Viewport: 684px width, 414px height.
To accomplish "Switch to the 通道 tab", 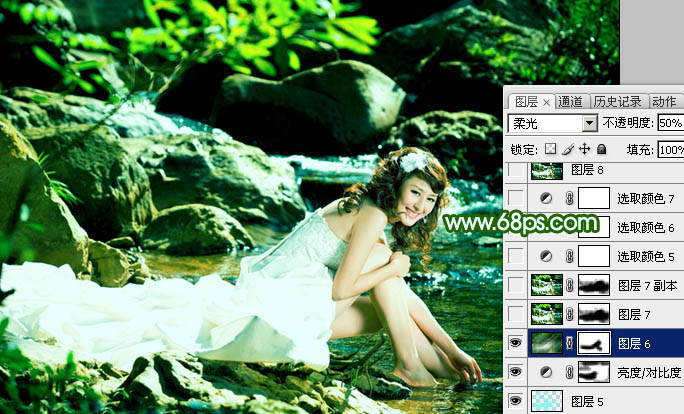I will [x=571, y=102].
